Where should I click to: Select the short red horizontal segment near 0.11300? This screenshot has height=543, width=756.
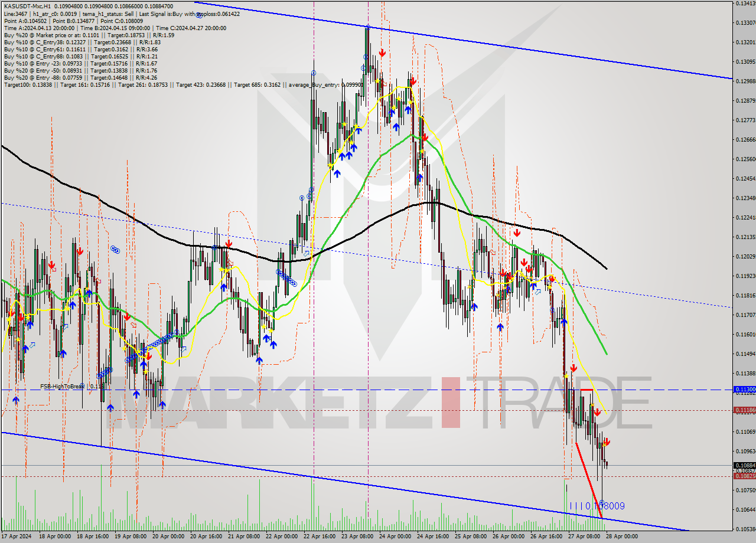tap(586, 390)
